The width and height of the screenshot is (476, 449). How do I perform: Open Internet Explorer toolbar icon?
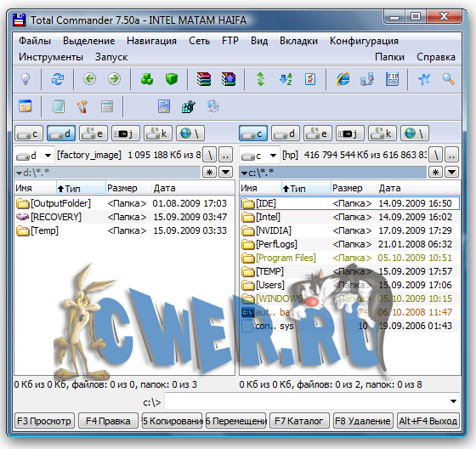(343, 79)
